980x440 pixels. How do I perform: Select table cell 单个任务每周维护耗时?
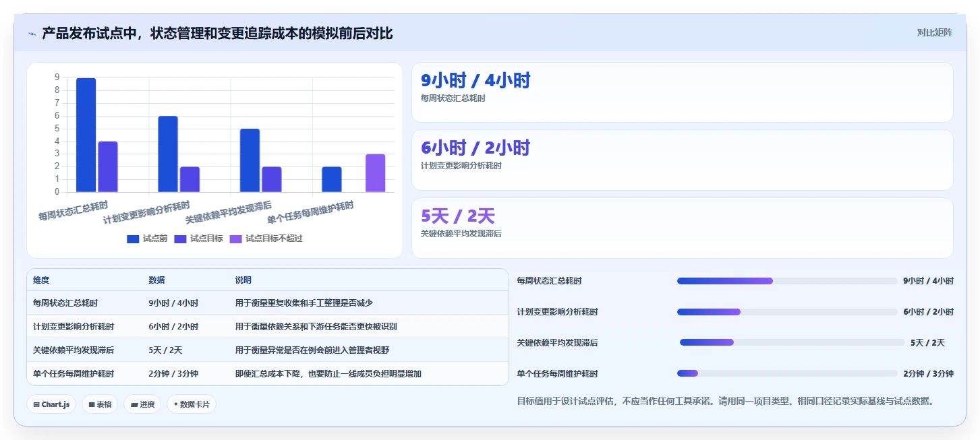74,374
